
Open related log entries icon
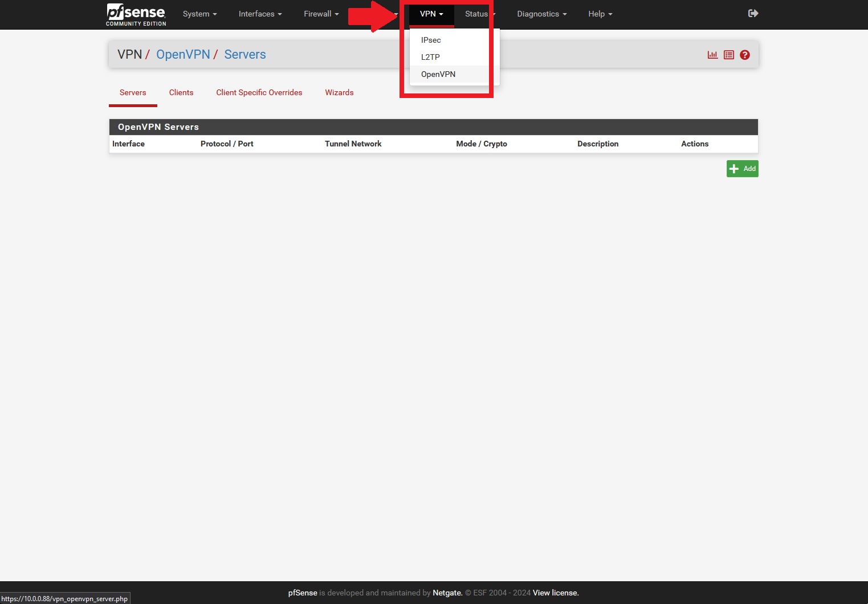click(x=728, y=55)
